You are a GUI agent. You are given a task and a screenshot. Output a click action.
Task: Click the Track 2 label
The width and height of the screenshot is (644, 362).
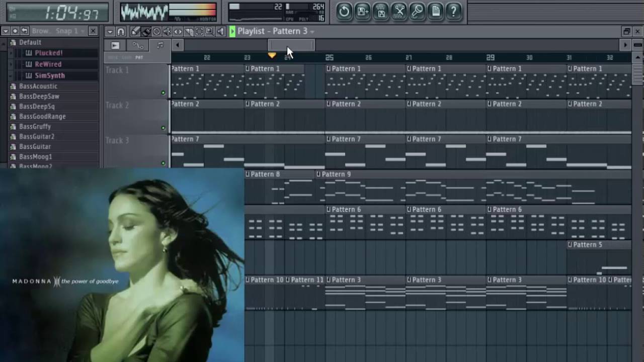click(117, 105)
